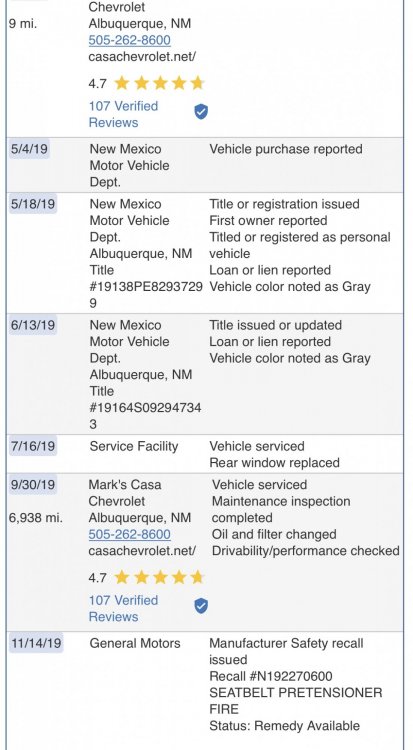The width and height of the screenshot is (413, 750).
Task: Call 505-262-8600 from top dealer listing
Action: [x=130, y=40]
